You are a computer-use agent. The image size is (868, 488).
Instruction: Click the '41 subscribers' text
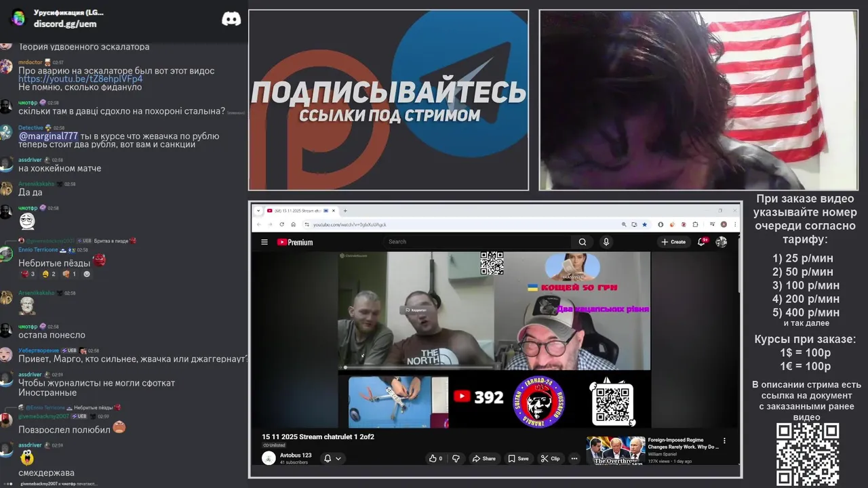[294, 462]
